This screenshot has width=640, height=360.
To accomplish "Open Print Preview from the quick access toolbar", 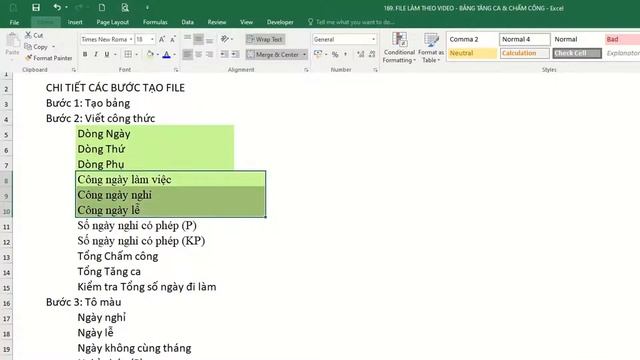I will click(x=125, y=7).
